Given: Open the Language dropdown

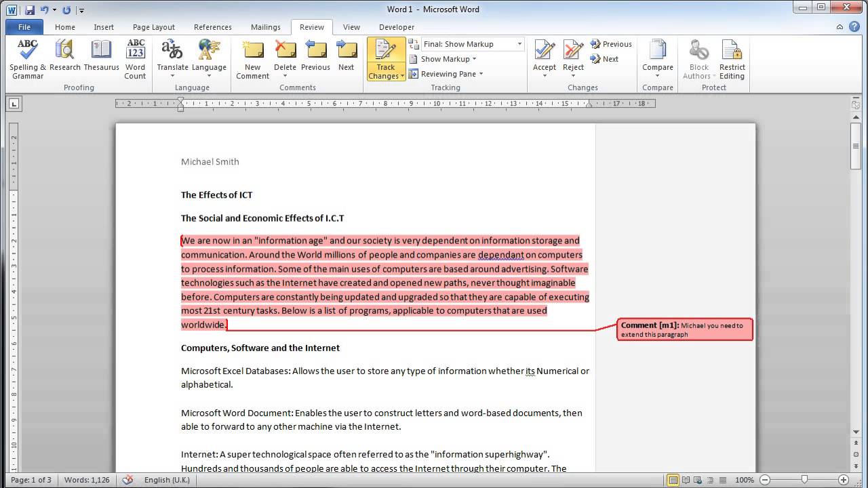Looking at the screenshot, I should point(209,59).
